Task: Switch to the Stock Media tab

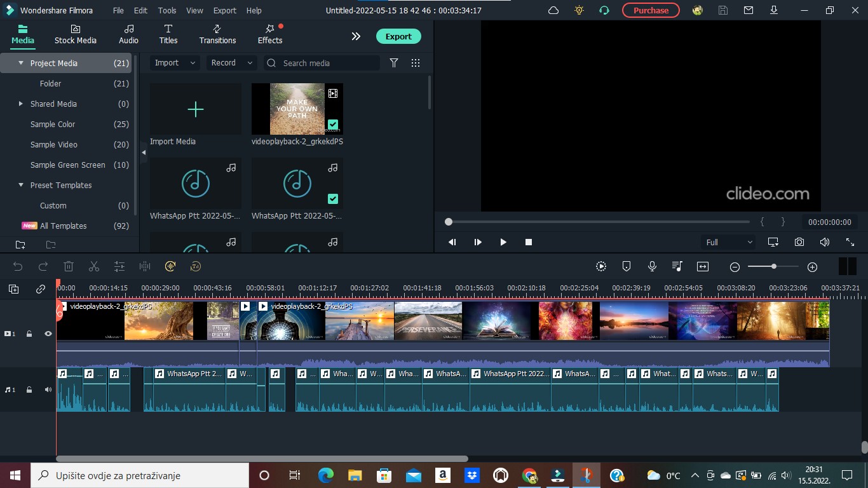Action: click(x=76, y=34)
